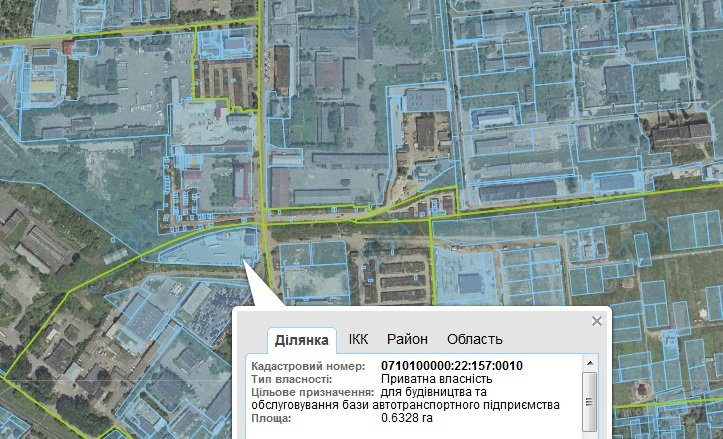Click the Цільове призначення label
The height and width of the screenshot is (439, 723).
coord(313,392)
